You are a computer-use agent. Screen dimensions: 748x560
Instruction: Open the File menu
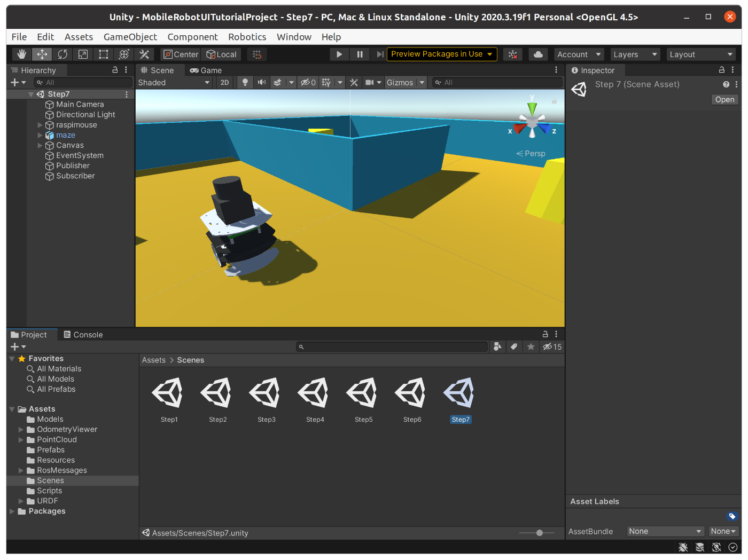coord(19,37)
